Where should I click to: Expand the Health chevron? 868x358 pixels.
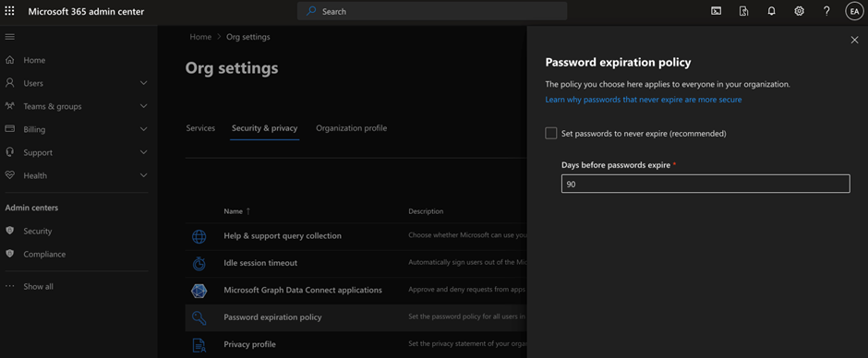[x=143, y=175]
